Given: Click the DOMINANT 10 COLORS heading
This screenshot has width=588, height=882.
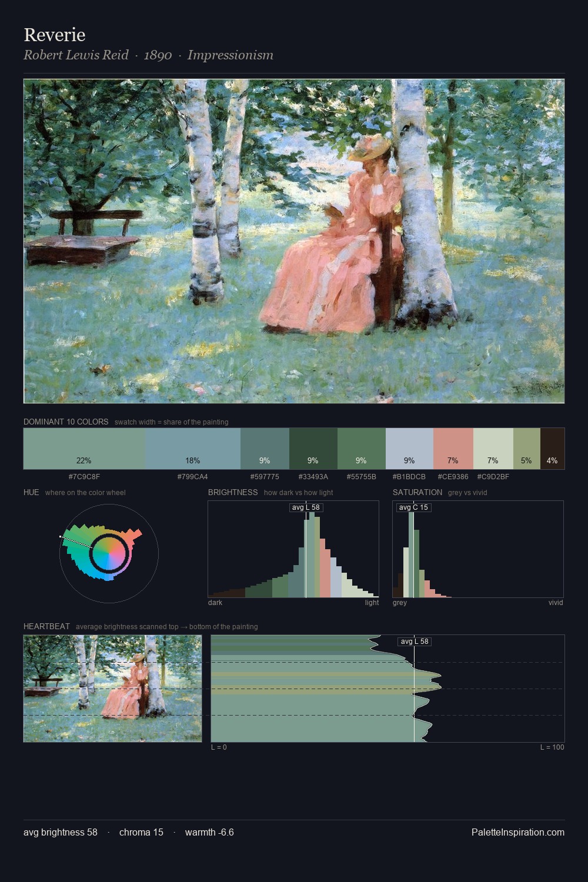Looking at the screenshot, I should (66, 422).
